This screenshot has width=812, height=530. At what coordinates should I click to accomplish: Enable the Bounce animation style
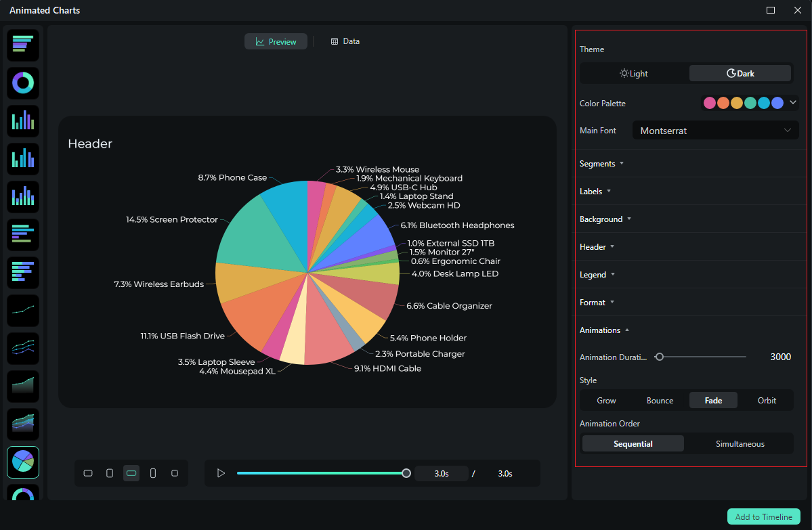[x=659, y=400]
